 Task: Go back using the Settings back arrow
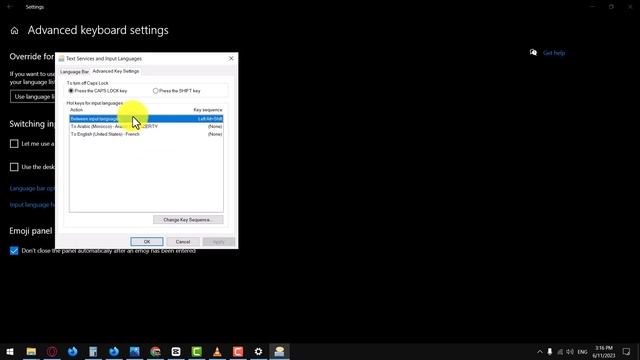9,7
